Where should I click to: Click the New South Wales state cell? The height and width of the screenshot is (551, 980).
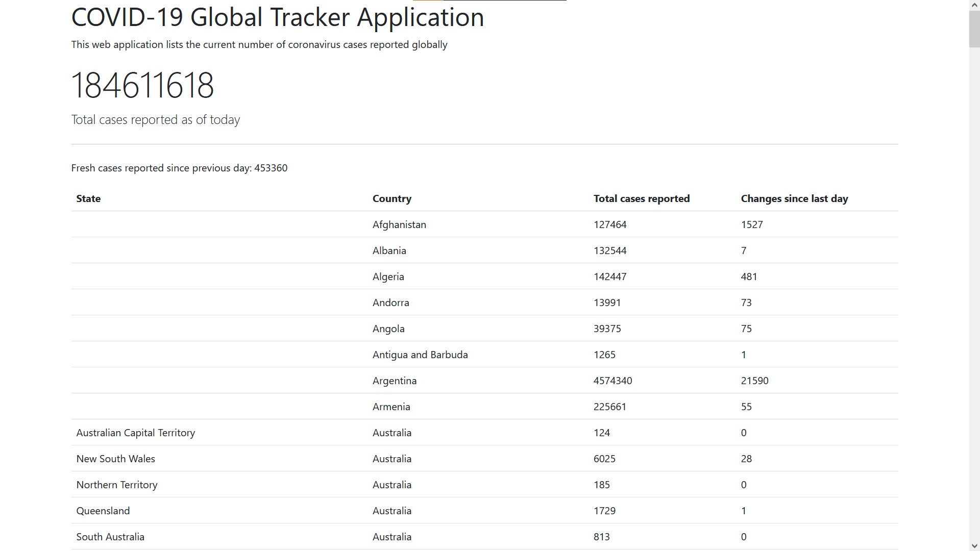tap(115, 459)
